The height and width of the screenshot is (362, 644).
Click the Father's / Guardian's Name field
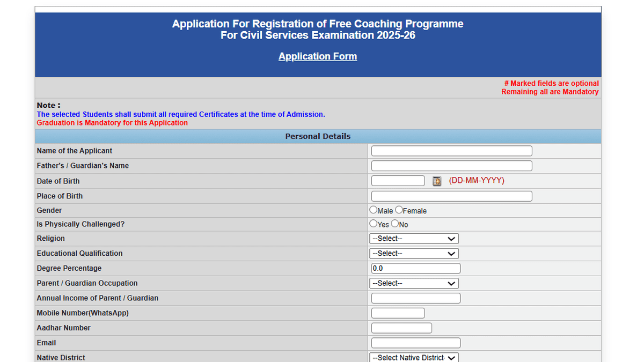(452, 166)
